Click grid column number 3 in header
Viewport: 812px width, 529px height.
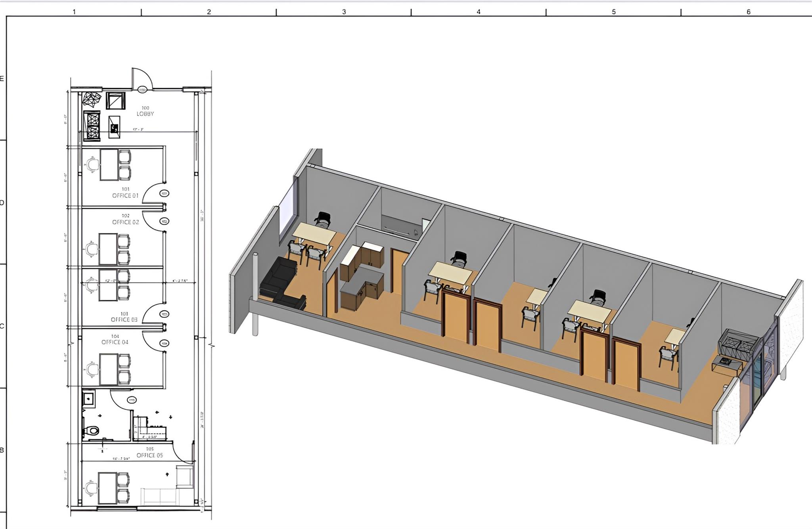344,12
